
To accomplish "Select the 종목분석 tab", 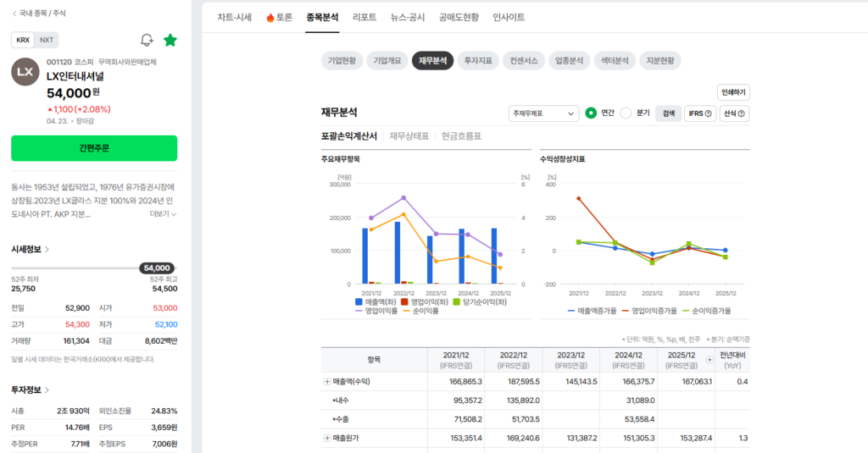I will pos(322,18).
